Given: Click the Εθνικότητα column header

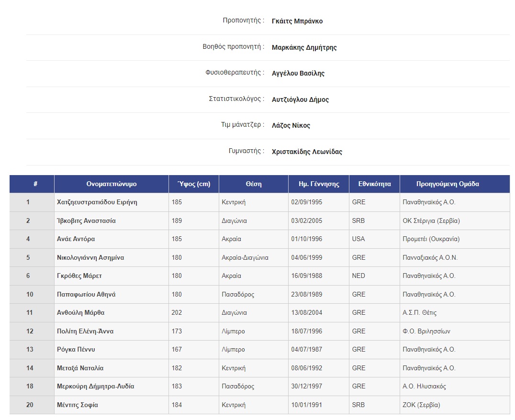Looking at the screenshot, I should [374, 184].
